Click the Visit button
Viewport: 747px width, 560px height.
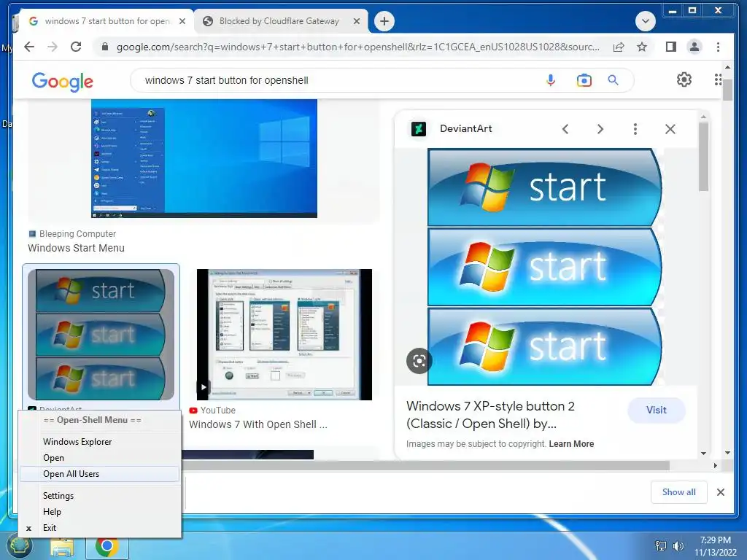656,410
